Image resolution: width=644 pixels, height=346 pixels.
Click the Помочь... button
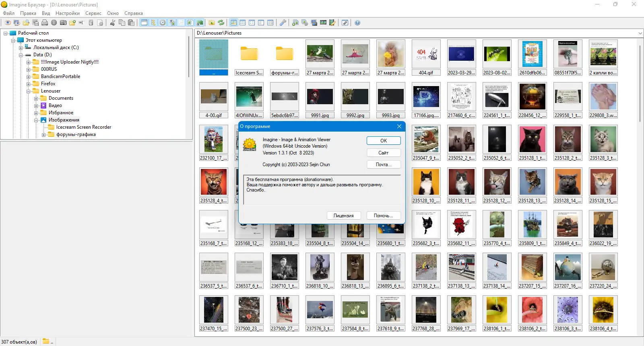[384, 216]
